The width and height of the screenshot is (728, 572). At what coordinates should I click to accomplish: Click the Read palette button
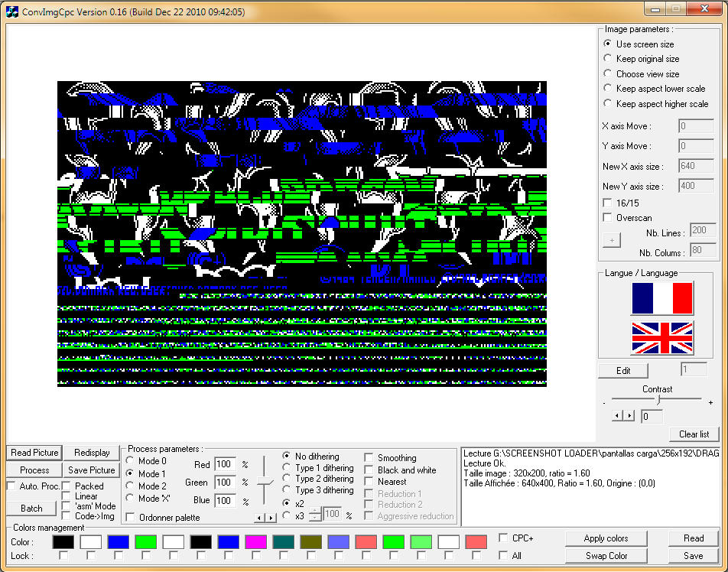[x=694, y=538]
